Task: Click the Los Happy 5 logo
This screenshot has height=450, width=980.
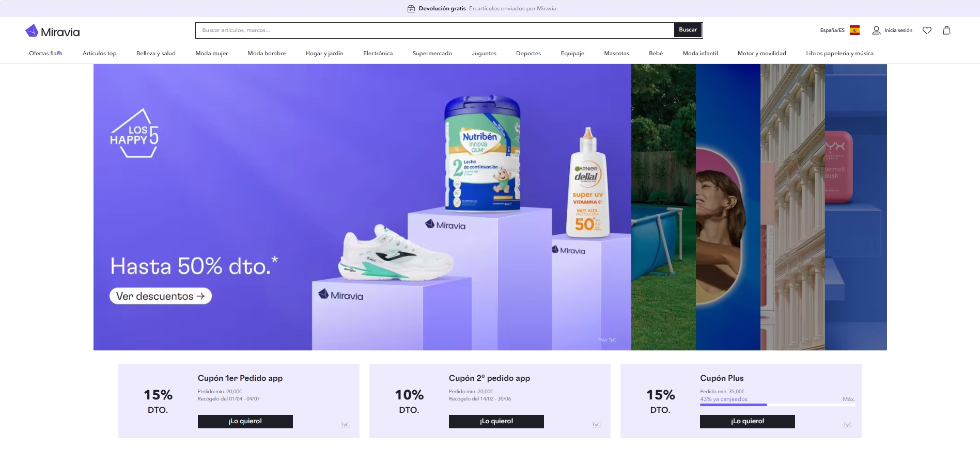Action: click(x=134, y=133)
